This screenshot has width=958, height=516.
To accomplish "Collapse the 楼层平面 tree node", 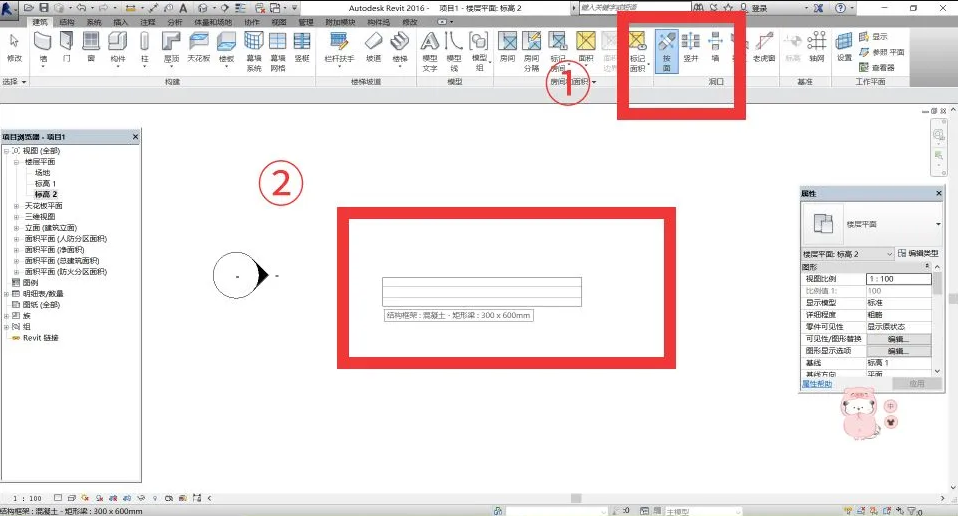I will click(x=16, y=162).
